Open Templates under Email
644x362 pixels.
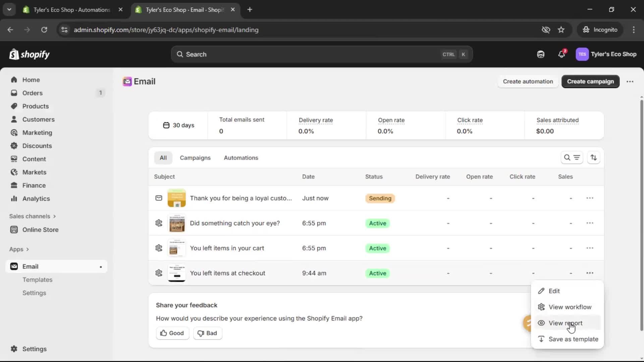pyautogui.click(x=37, y=280)
